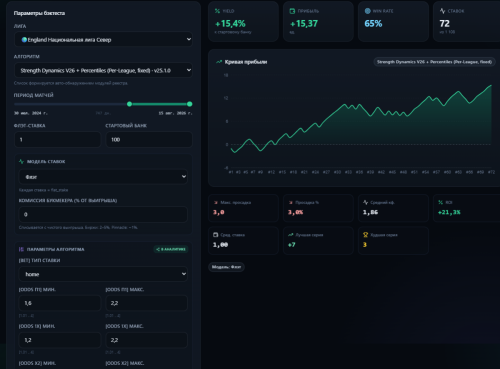Click the bets count value 72
Screen dimensions: 500x369
(445, 24)
